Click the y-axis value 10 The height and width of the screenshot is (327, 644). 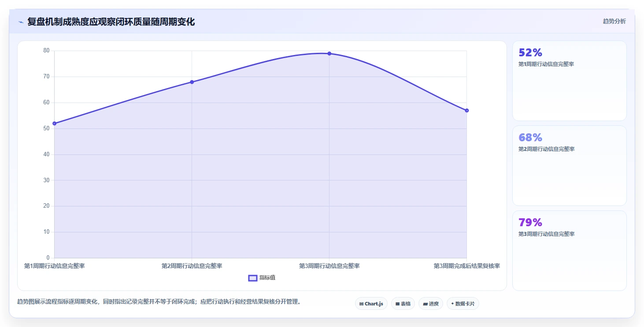(x=46, y=232)
